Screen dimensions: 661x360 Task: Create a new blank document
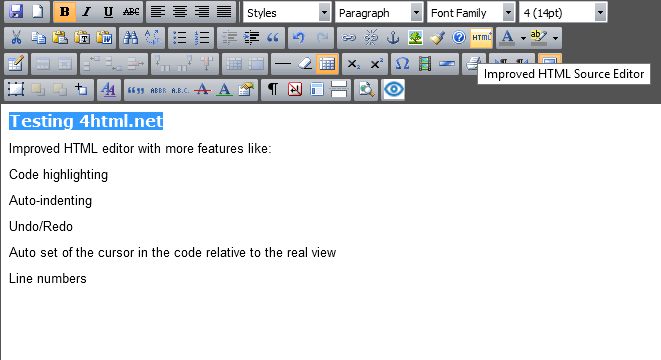point(38,12)
